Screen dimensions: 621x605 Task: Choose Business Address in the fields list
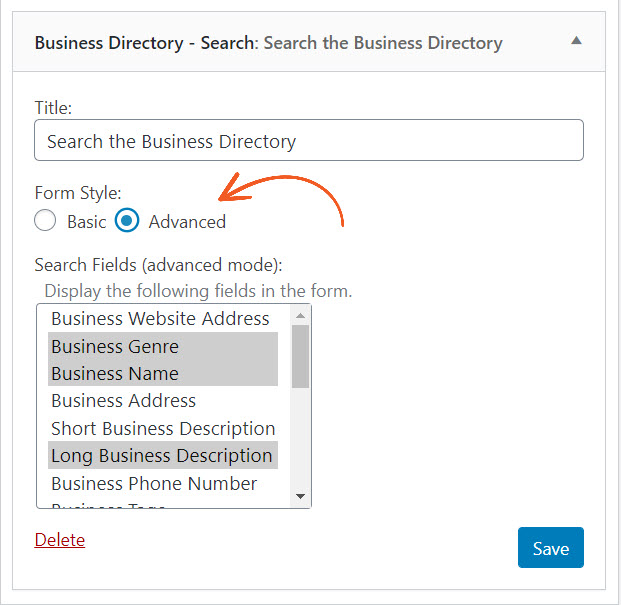pyautogui.click(x=163, y=401)
